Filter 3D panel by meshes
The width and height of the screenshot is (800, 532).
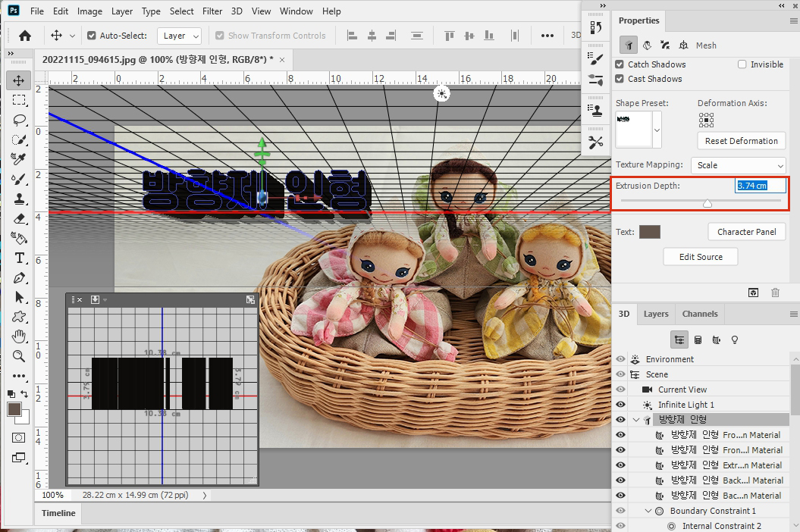tap(698, 340)
